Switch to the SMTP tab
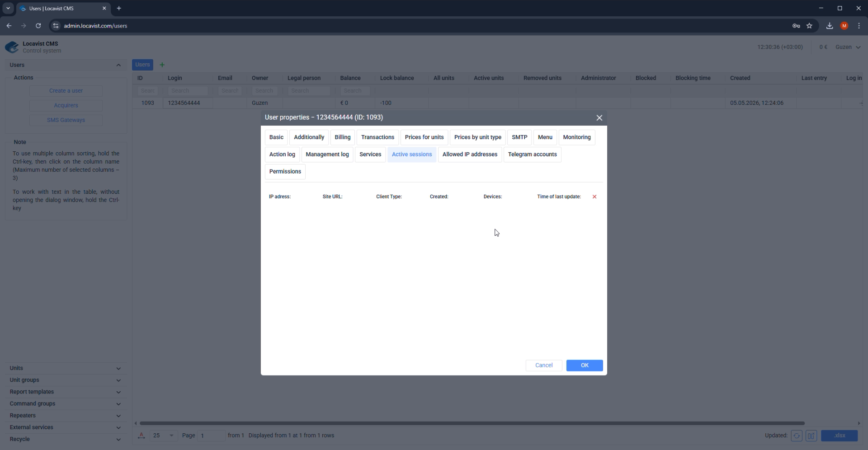This screenshot has height=450, width=868. (519, 137)
